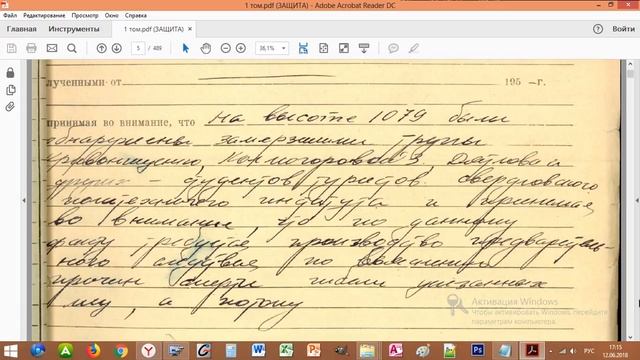Image resolution: width=640 pixels, height=360 pixels.
Task: Open the Редактирование menu
Action: tap(44, 16)
